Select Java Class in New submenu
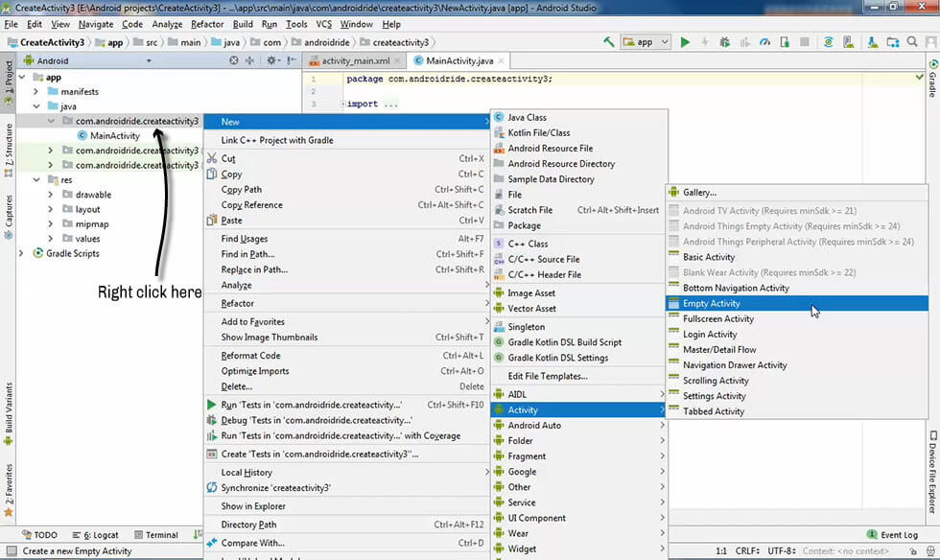This screenshot has width=940, height=560. tap(579, 118)
